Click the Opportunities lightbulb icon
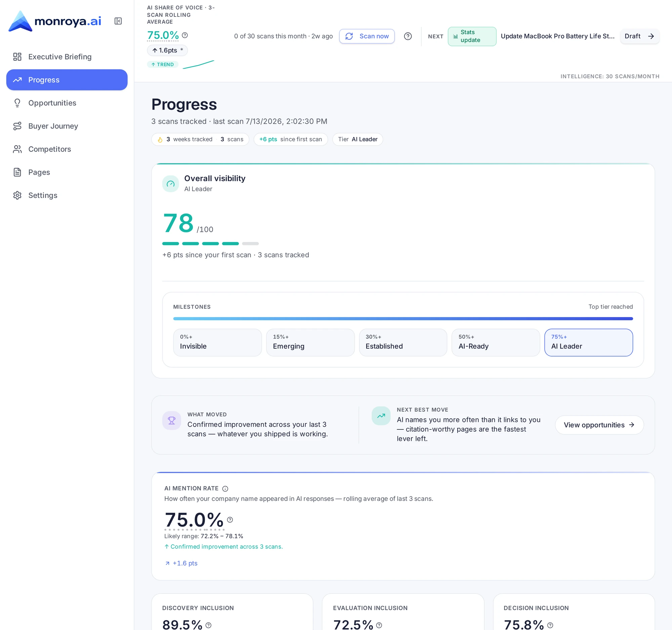 [17, 103]
